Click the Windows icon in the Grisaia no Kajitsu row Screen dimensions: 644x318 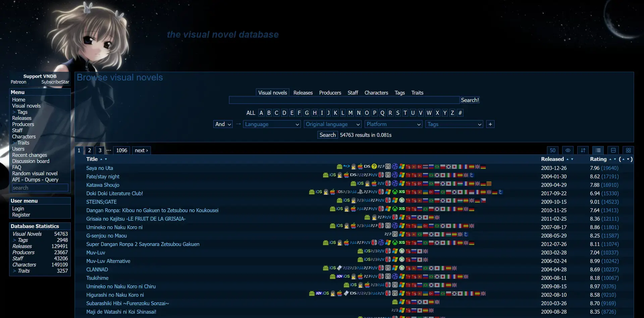point(402,217)
